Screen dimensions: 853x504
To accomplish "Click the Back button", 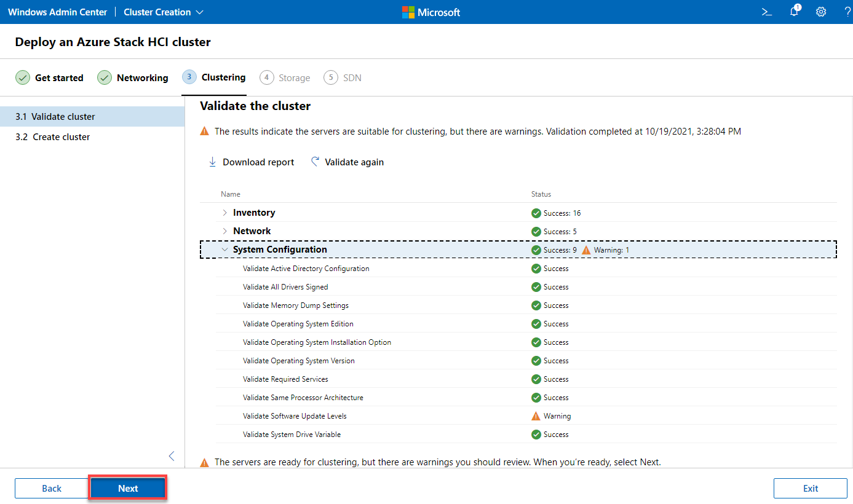I will (x=52, y=488).
